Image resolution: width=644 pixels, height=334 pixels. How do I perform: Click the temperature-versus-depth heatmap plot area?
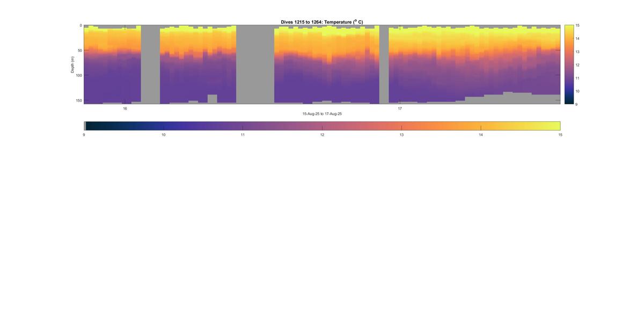(x=322, y=64)
